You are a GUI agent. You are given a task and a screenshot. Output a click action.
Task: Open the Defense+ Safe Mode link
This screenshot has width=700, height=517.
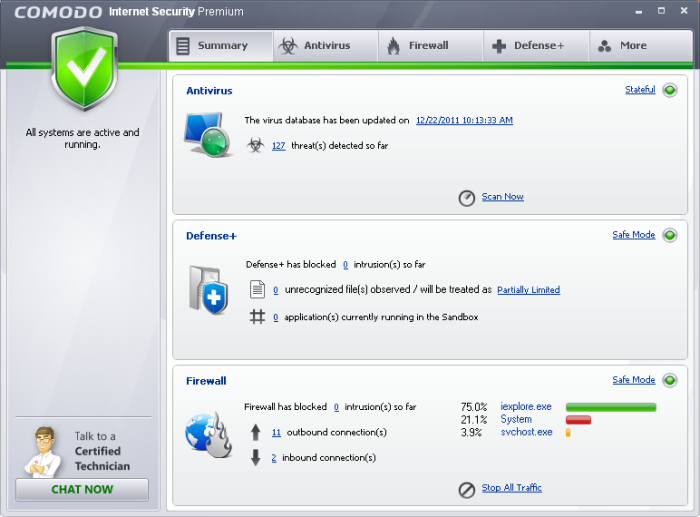point(634,234)
